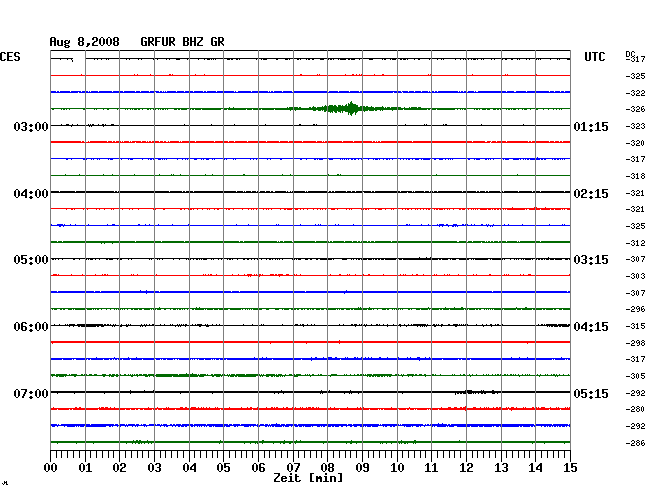Click the 05:15 UTC time label
Screen dimensions: 650x494
click(x=591, y=393)
